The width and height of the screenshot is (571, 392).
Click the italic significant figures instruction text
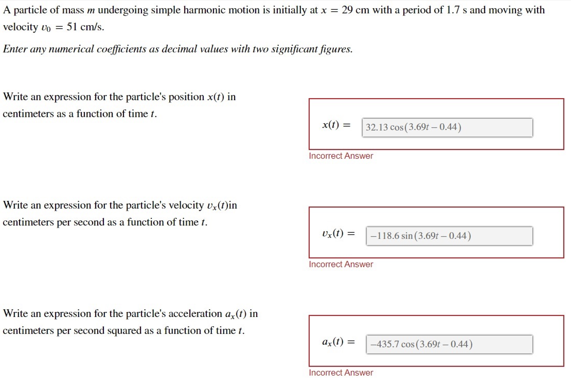click(177, 49)
